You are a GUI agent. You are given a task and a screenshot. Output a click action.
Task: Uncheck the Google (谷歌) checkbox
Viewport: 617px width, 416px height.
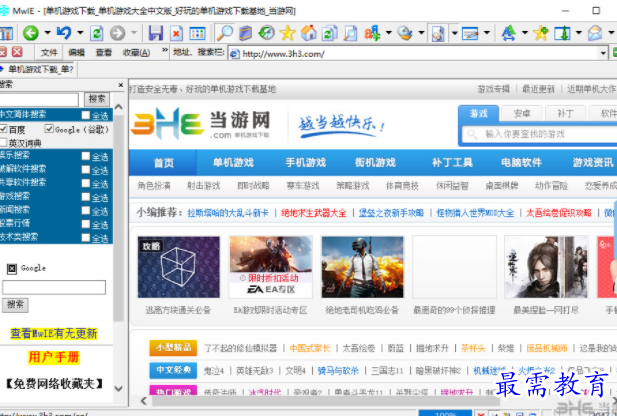coord(49,128)
